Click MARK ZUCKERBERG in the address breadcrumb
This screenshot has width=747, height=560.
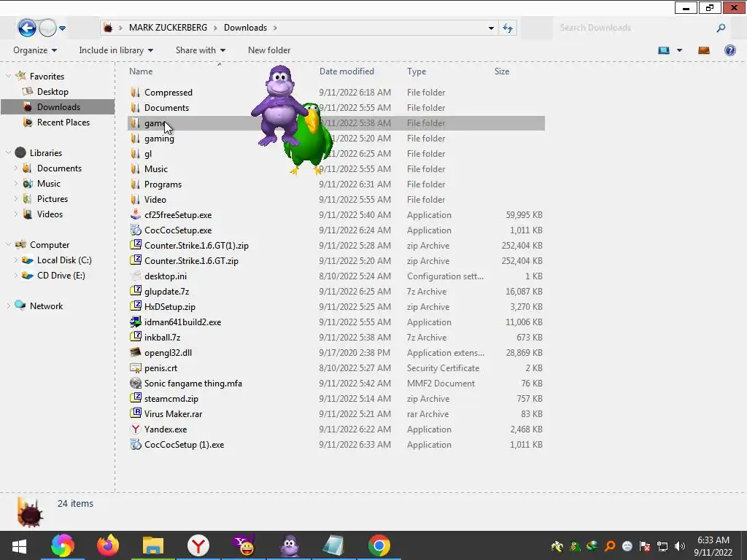(169, 28)
